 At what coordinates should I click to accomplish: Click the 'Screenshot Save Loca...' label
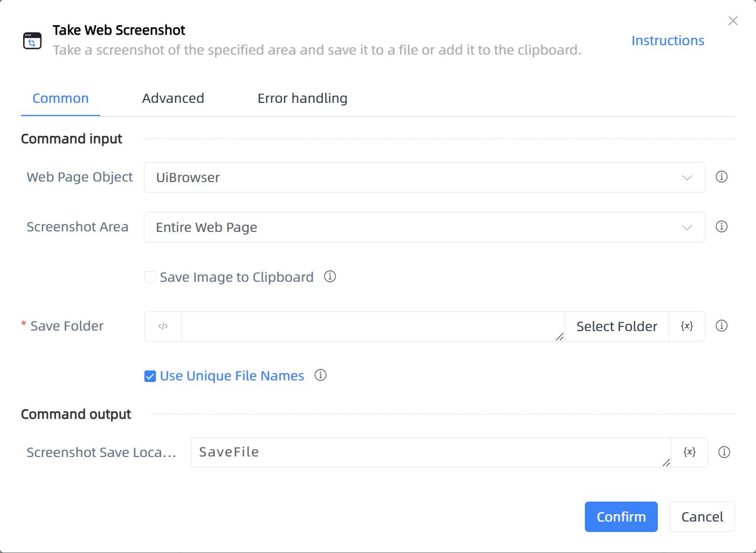[x=101, y=452]
